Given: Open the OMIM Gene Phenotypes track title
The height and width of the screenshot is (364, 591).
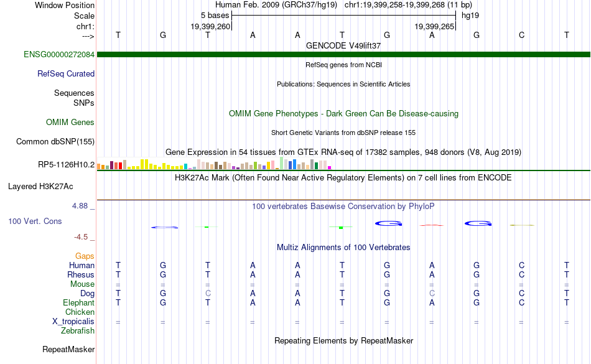Looking at the screenshot, I should [x=343, y=113].
